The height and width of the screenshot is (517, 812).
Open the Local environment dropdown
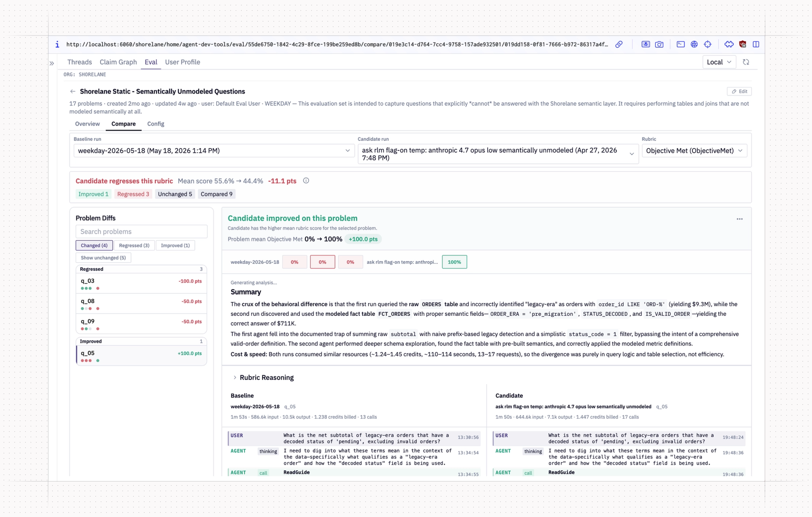[x=719, y=62]
